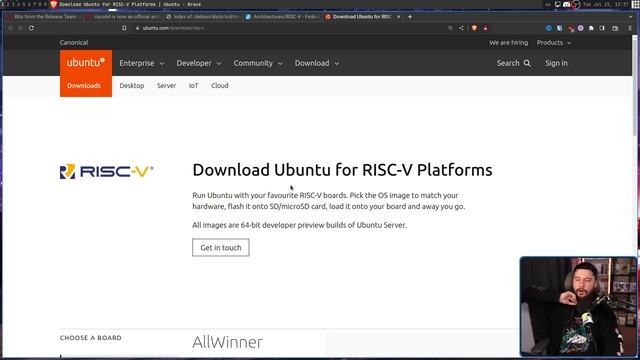Open the Brave Shields lion icon
This screenshot has width=640, height=360.
coord(474,28)
